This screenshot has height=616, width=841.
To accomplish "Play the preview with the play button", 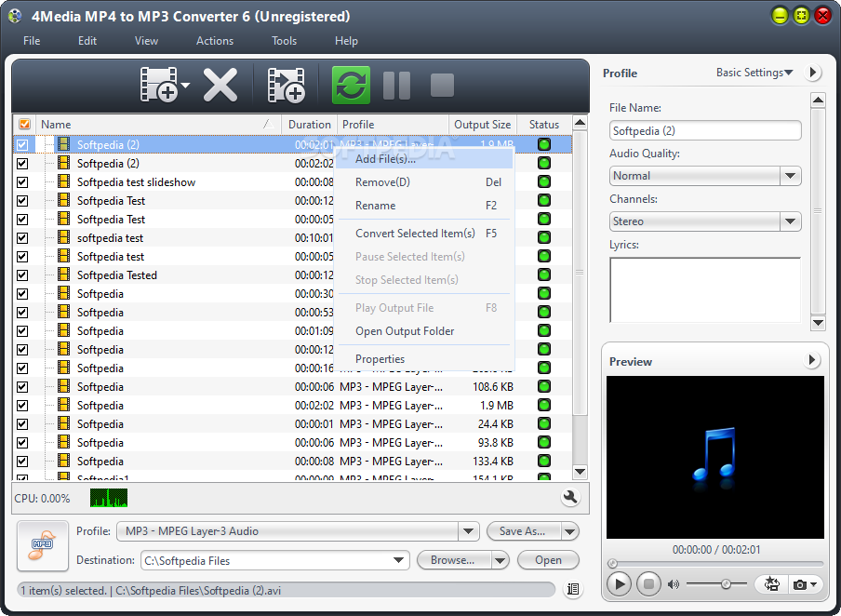I will pos(619,583).
